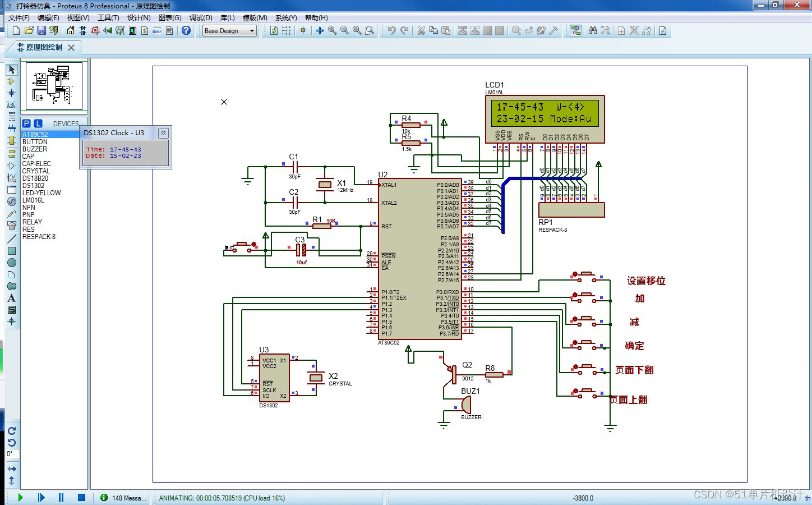Click the X-Mirror horizontal flip icon
This screenshot has height=505, width=812.
[12, 469]
